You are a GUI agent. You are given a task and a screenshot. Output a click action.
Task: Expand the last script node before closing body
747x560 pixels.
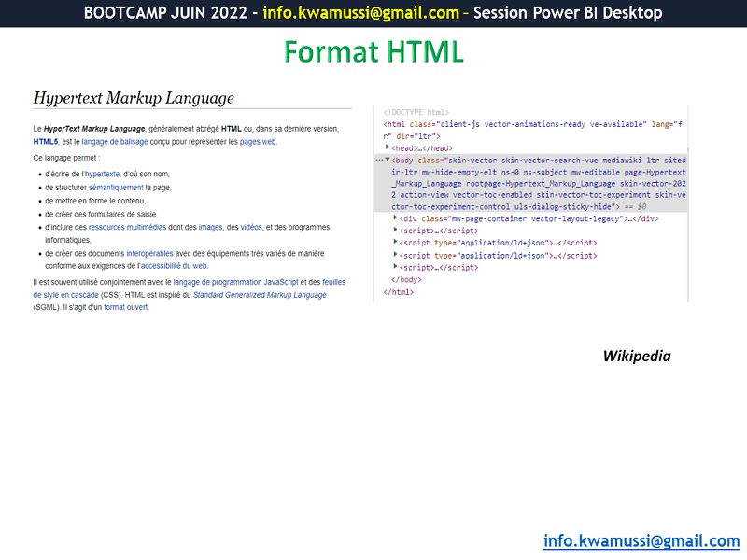click(x=395, y=267)
